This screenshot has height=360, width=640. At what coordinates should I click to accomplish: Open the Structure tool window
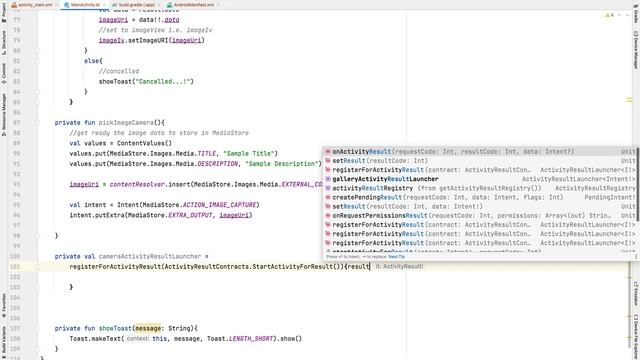(x=4, y=42)
